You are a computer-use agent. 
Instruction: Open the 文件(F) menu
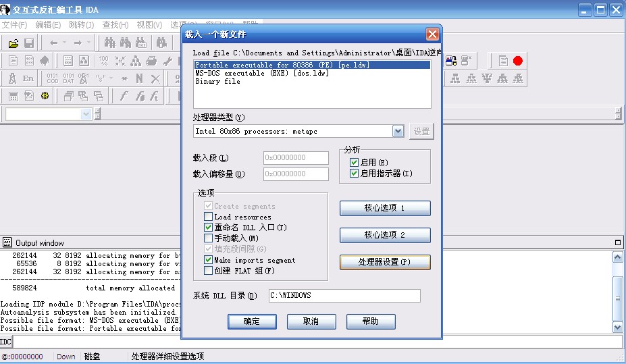point(14,25)
